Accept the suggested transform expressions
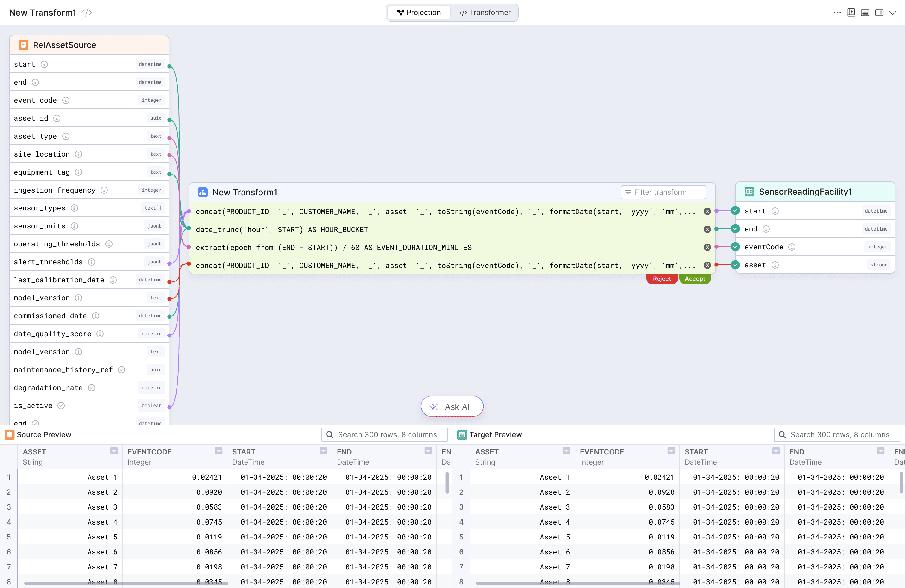 coord(695,278)
